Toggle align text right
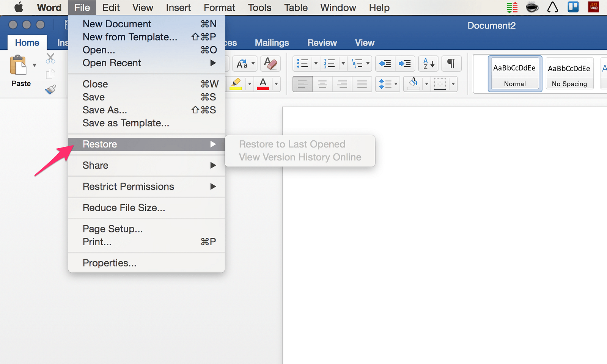Screen dimensions: 607x364 pos(342,84)
